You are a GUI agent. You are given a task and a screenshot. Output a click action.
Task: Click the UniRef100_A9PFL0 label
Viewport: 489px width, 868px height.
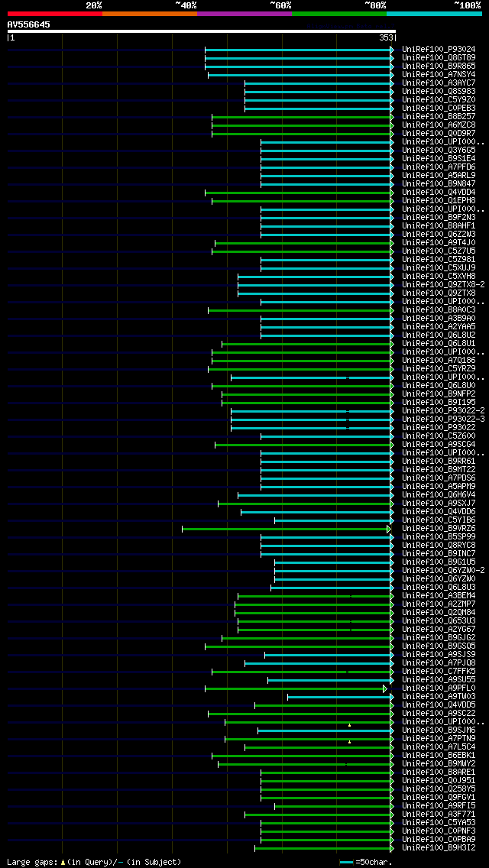click(x=439, y=688)
